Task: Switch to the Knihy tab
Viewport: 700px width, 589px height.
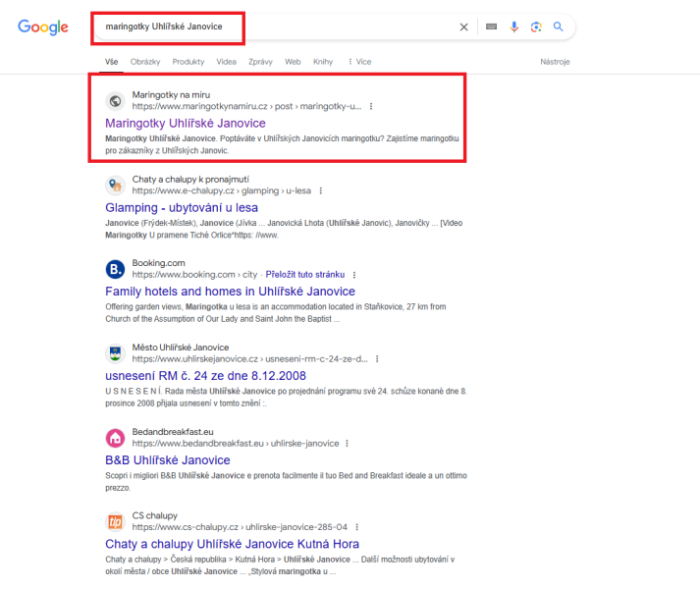Action: 323,62
